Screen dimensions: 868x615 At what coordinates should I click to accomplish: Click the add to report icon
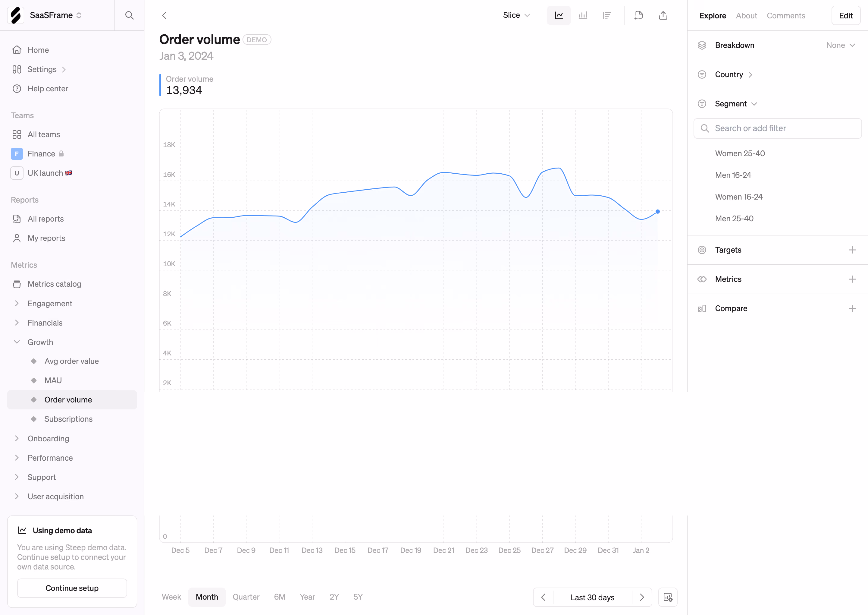pos(639,16)
